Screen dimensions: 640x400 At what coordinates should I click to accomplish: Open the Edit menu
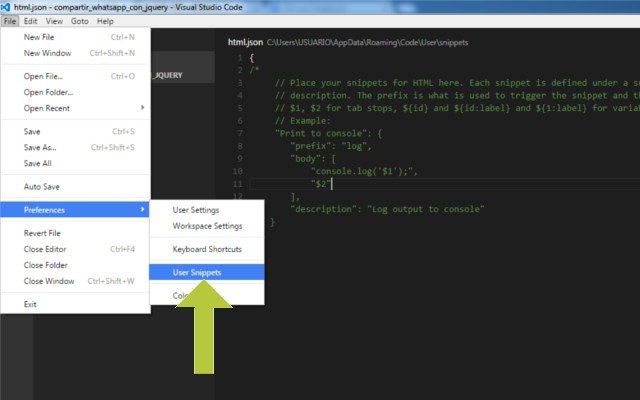[x=30, y=21]
